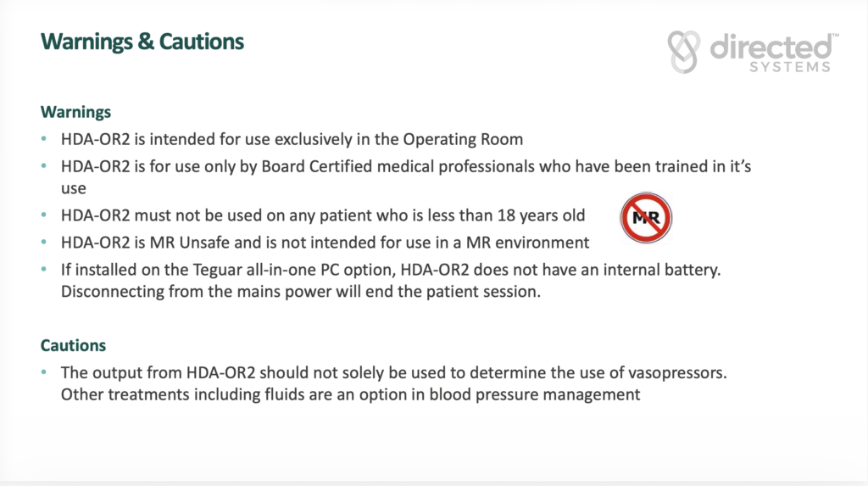The image size is (868, 486).
Task: Click the "Warnings" section heading
Action: coord(76,112)
